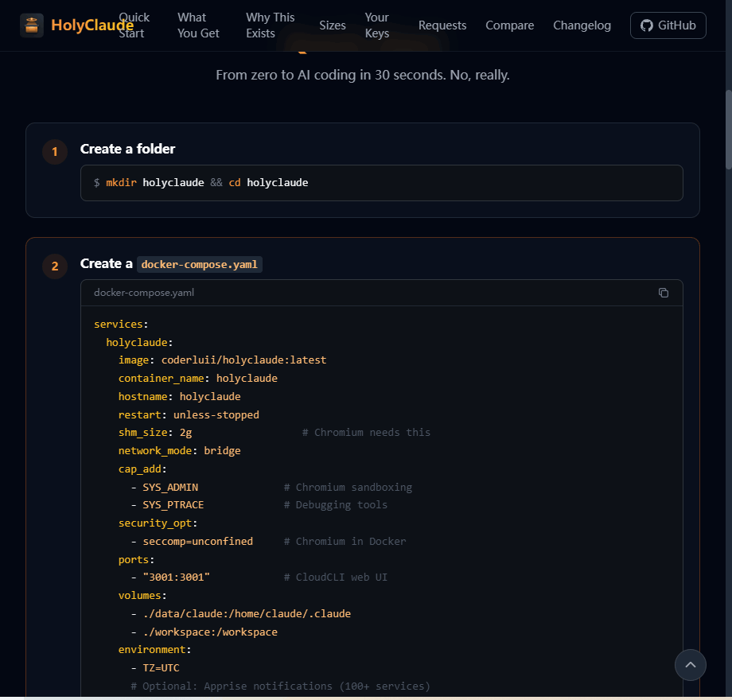Copy the docker-compose.yaml code
732x700 pixels.
(664, 293)
